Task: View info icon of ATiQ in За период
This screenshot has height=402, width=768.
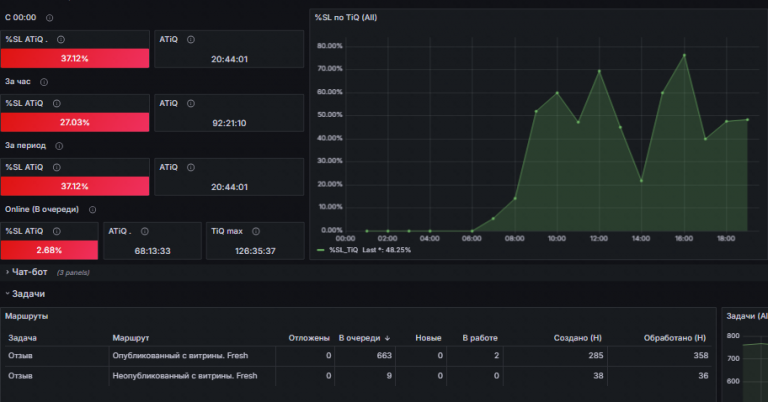Action: coord(191,167)
